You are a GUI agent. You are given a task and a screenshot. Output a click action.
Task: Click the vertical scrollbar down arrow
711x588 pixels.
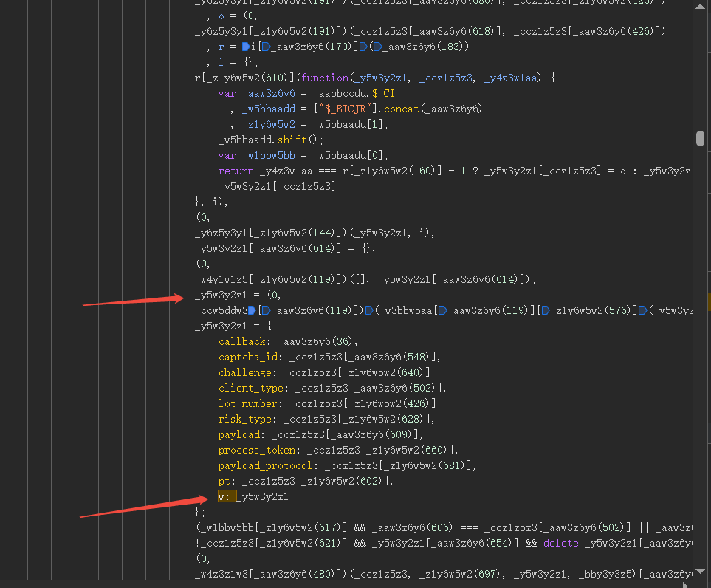[700, 571]
